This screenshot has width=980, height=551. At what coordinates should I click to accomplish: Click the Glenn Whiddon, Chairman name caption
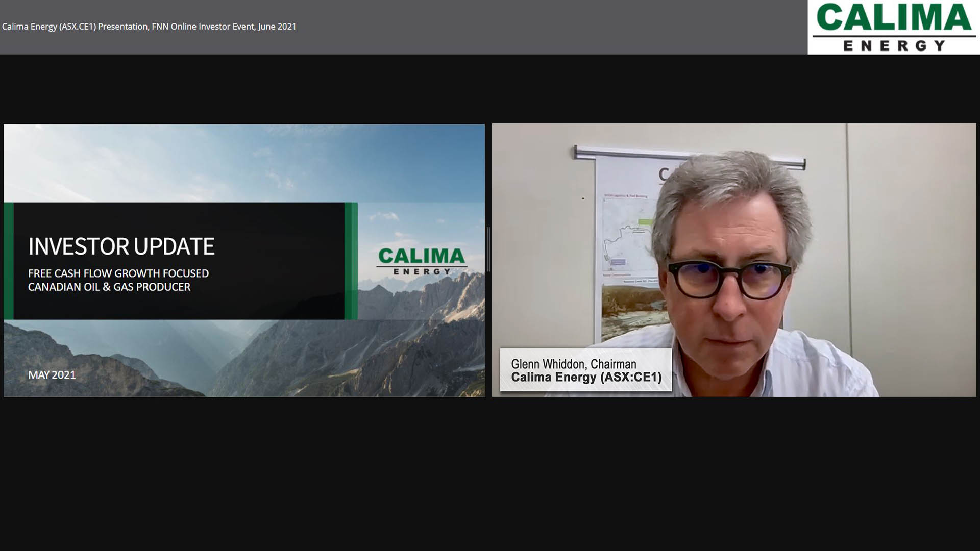tap(573, 364)
